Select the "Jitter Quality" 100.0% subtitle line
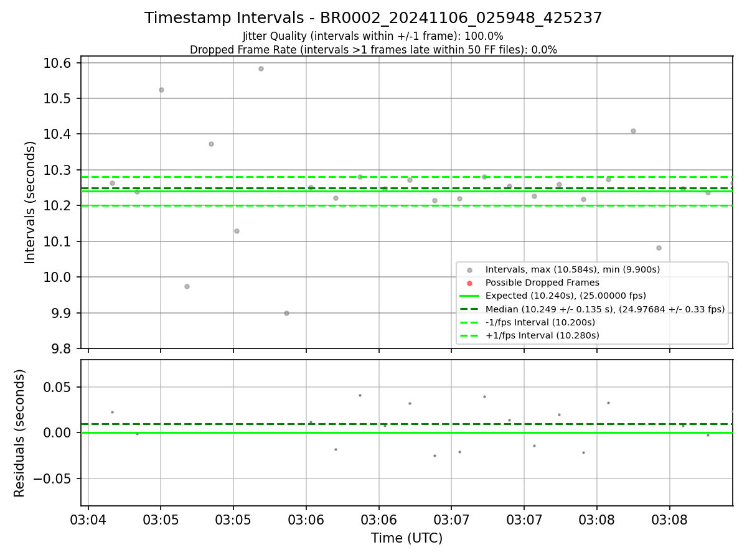This screenshot has width=747, height=560. click(x=373, y=36)
